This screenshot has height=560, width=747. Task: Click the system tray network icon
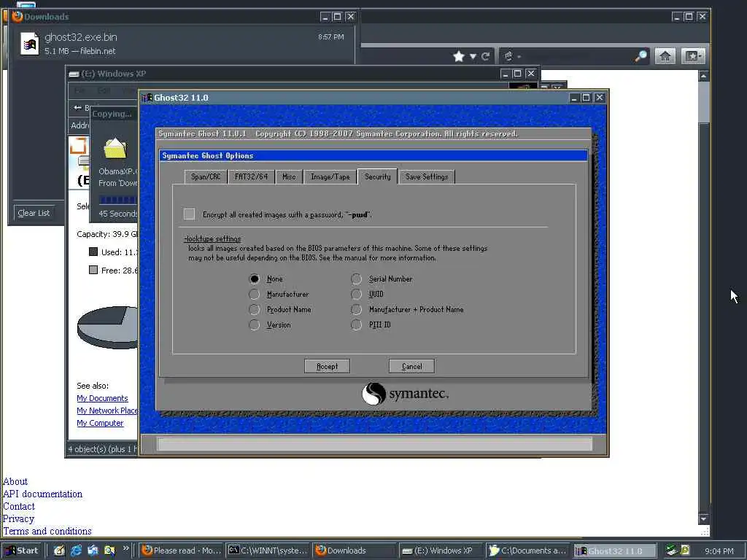[671, 550]
